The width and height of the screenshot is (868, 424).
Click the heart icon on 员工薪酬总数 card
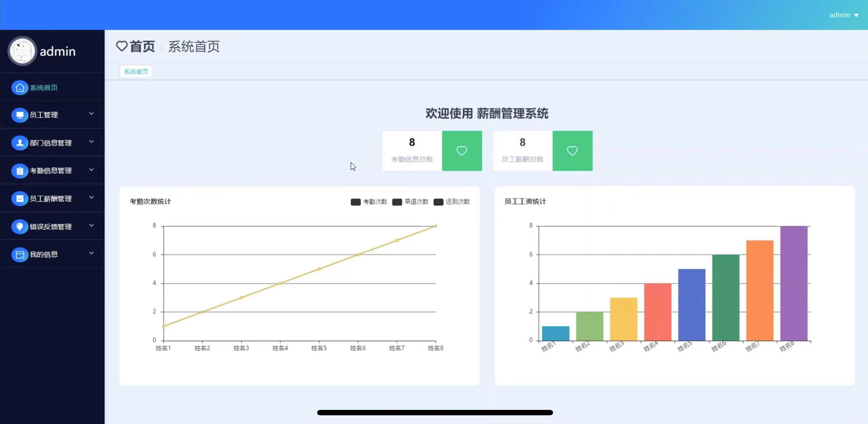[x=572, y=151]
